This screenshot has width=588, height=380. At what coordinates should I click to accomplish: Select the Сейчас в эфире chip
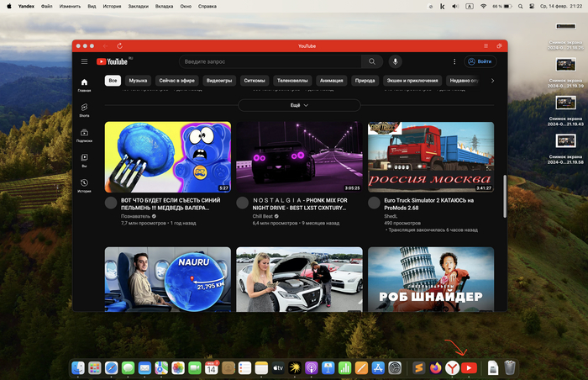[177, 81]
